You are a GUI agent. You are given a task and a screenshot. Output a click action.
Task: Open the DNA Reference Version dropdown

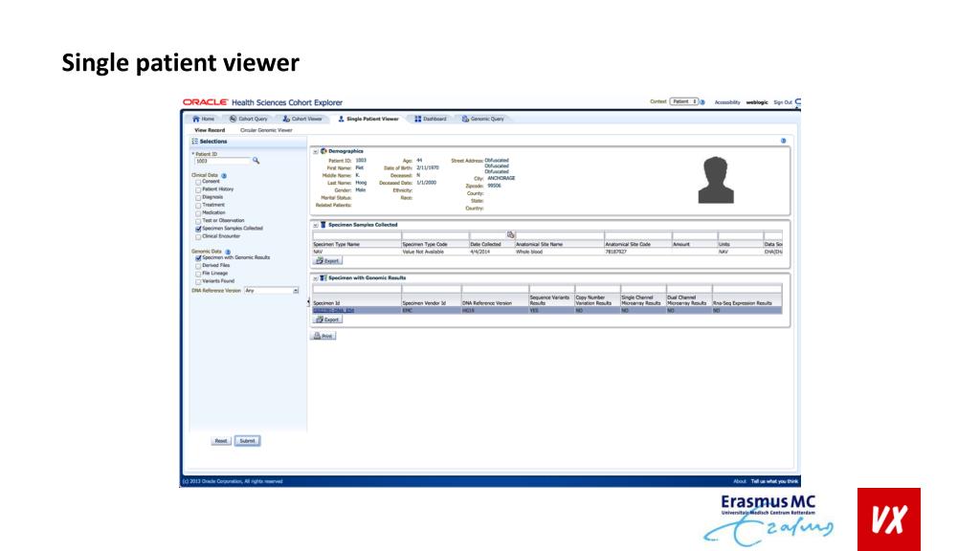[x=271, y=291]
